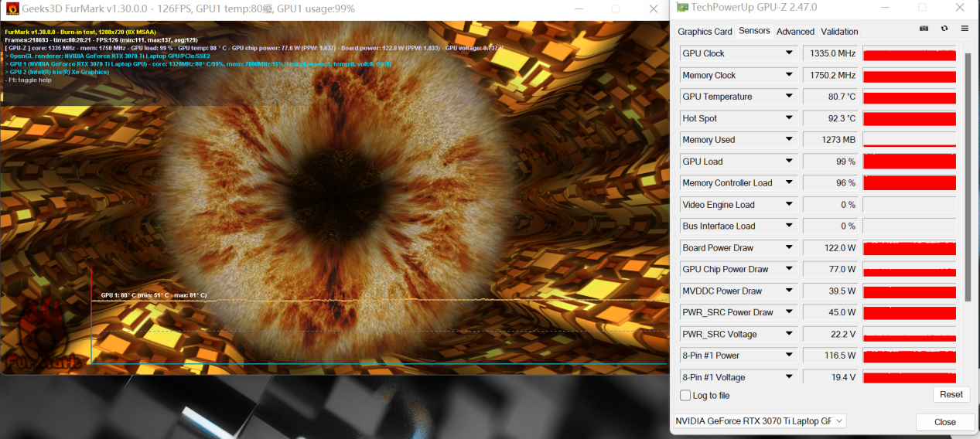Enable the Log to file checkbox
Screen dimensions: 980x439
685,395
